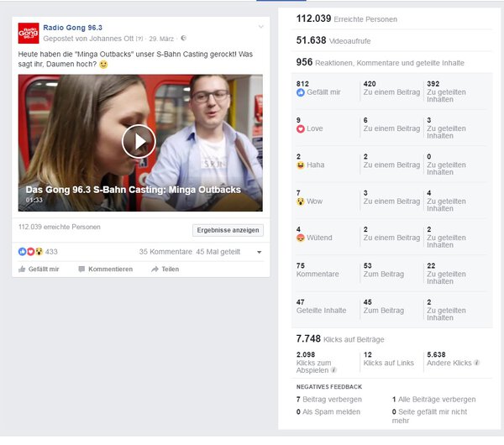504x445 pixels.
Task: Click the Kommentieren button
Action: pos(106,269)
